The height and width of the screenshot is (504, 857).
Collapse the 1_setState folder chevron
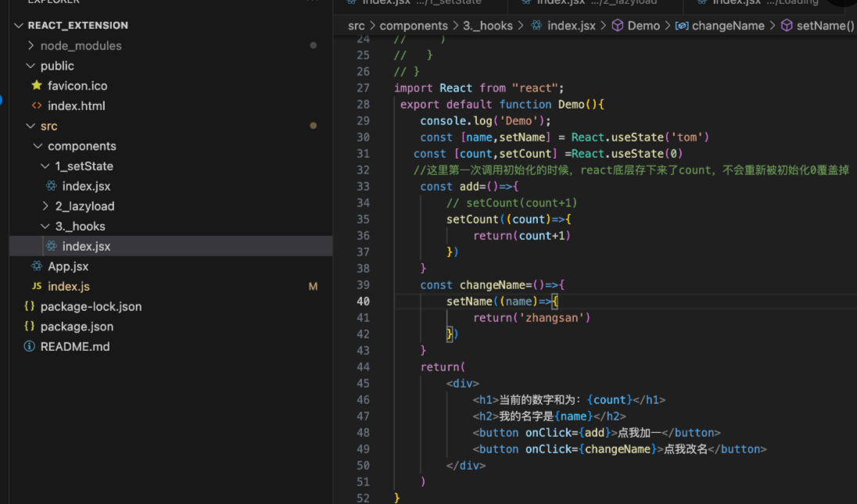coord(45,166)
